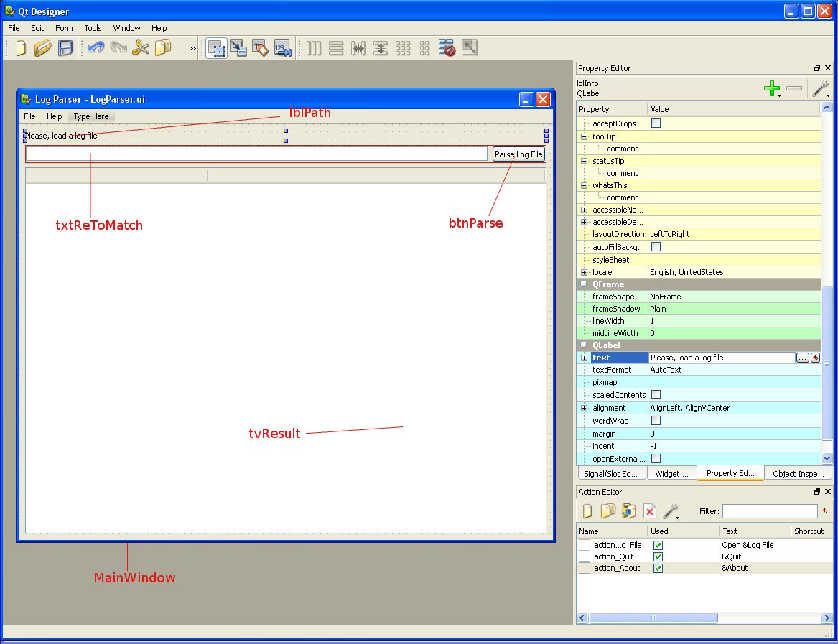This screenshot has height=644, width=838.
Task: Click the ellipsis button beside text value
Action: (802, 358)
